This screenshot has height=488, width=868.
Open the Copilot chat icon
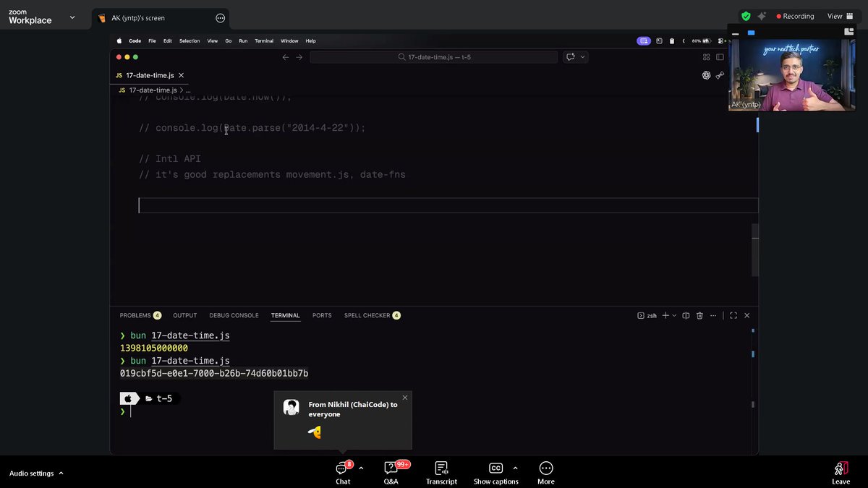[x=571, y=57]
